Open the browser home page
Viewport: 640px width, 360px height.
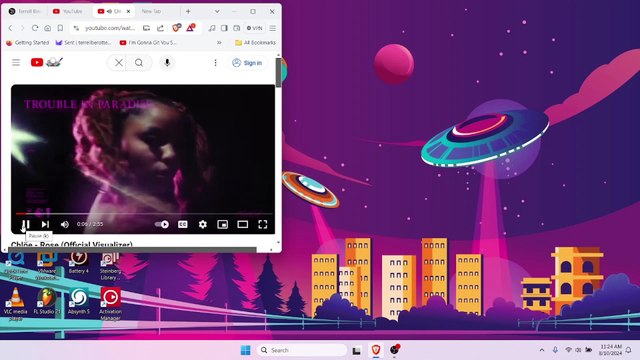tap(48, 28)
